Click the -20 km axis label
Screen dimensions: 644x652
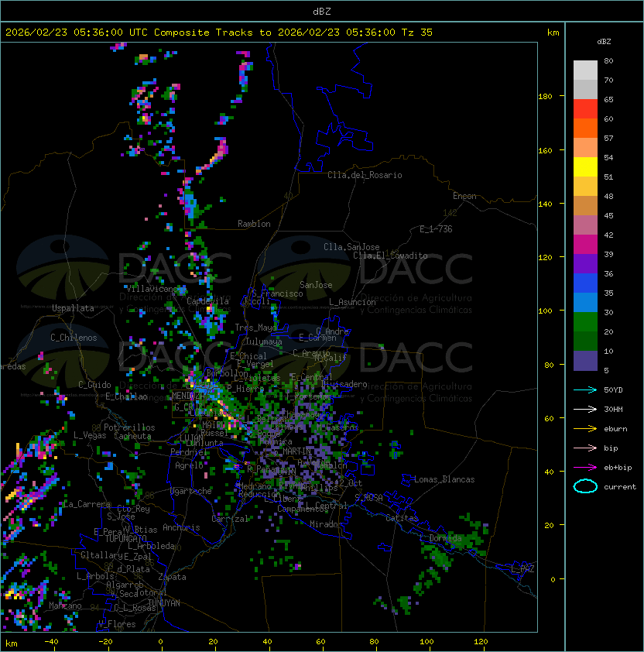click(x=105, y=642)
